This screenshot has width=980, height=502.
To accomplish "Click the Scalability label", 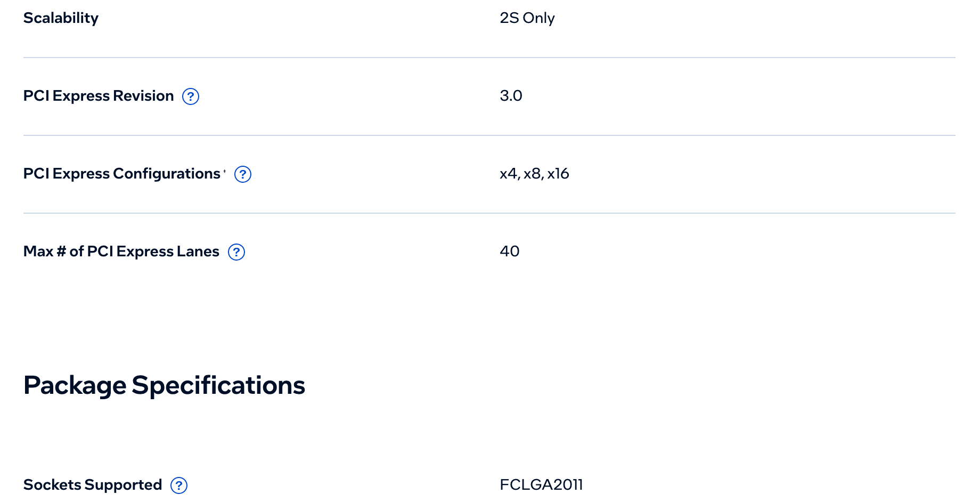I will pyautogui.click(x=61, y=18).
